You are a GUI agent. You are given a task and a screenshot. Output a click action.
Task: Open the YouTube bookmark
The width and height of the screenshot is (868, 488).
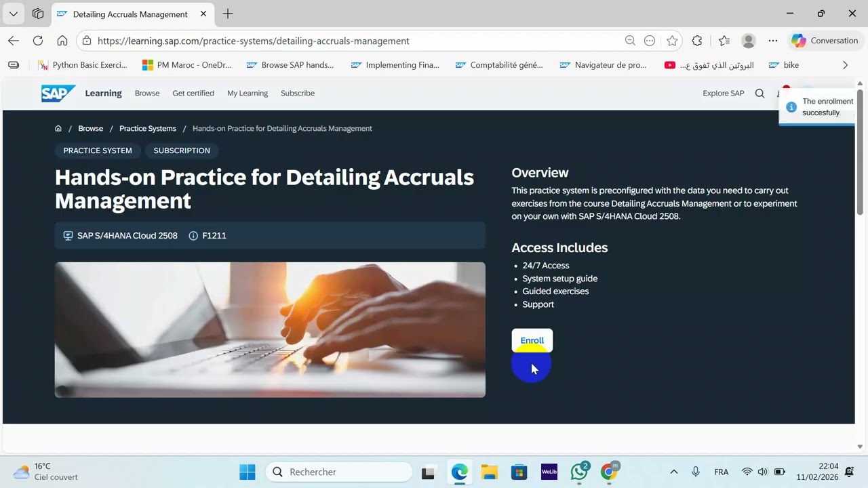coord(709,65)
